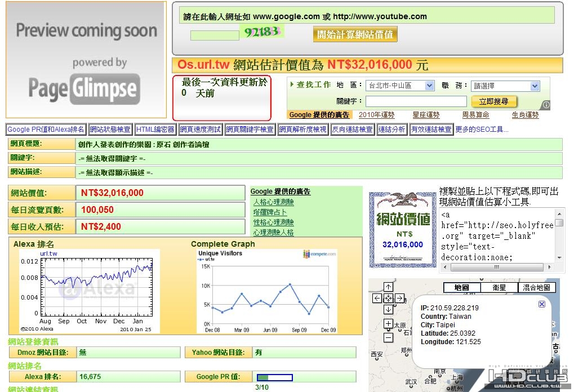Image resolution: width=574 pixels, height=392 pixels.
Task: Open the 地區 dropdown showing 台北市-中山區
Action: coord(401,86)
